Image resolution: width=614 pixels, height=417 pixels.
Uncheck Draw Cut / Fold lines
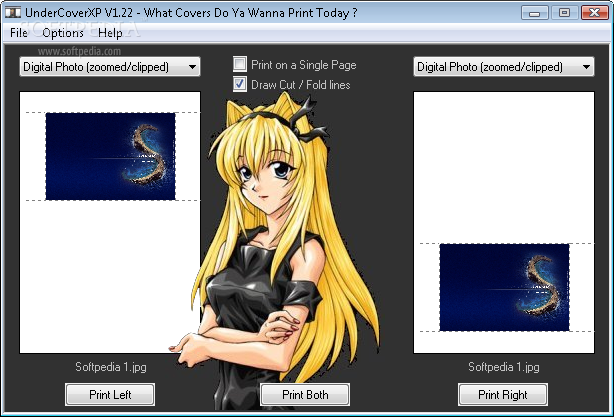(240, 84)
